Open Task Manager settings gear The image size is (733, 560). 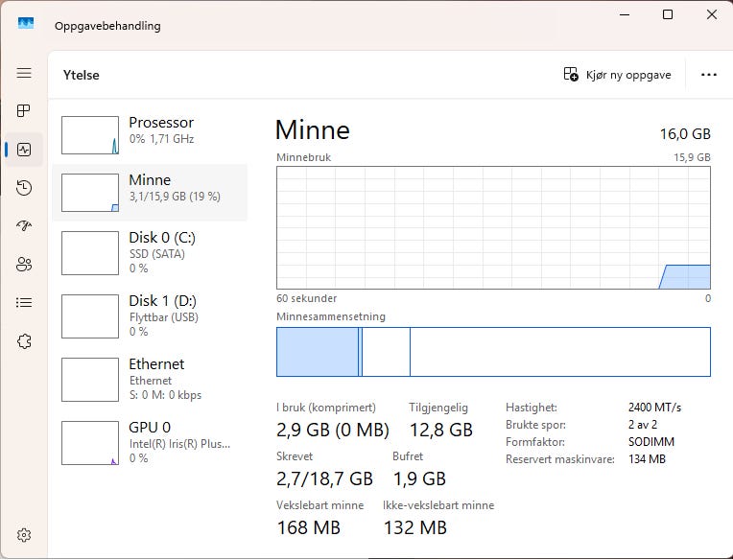24,535
